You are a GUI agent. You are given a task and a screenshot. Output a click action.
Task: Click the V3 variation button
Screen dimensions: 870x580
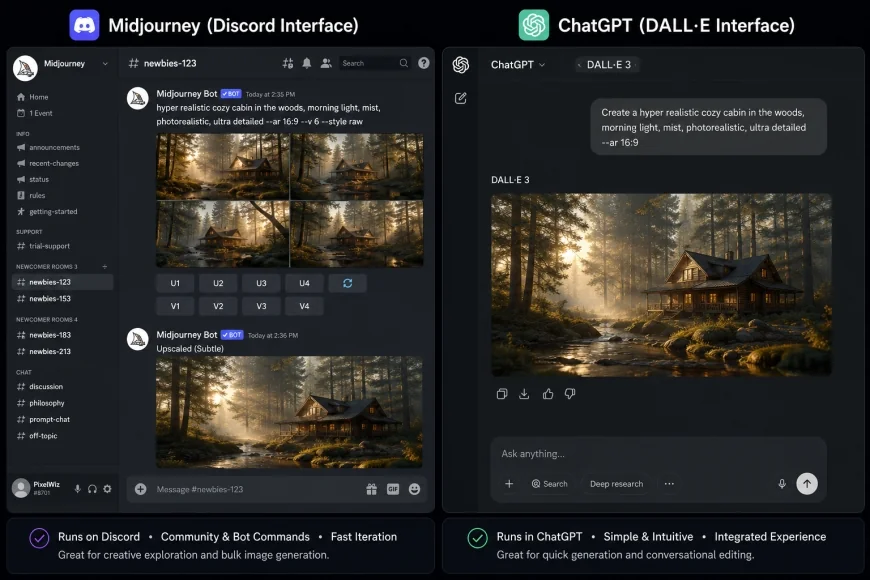[x=261, y=306]
